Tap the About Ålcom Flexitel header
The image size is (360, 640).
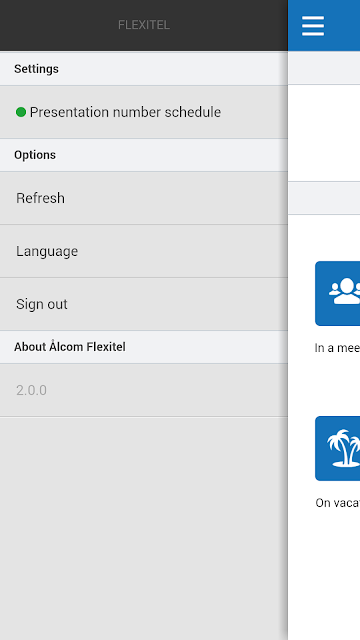tap(144, 347)
